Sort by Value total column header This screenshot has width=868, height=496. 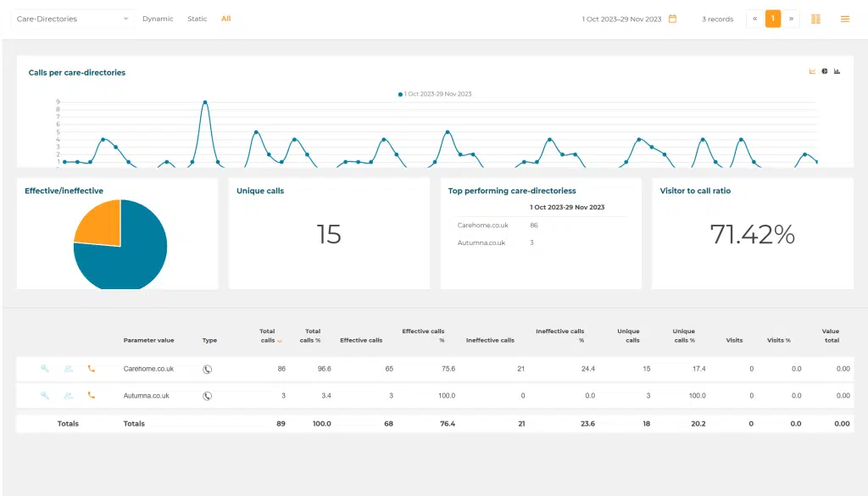click(x=831, y=336)
